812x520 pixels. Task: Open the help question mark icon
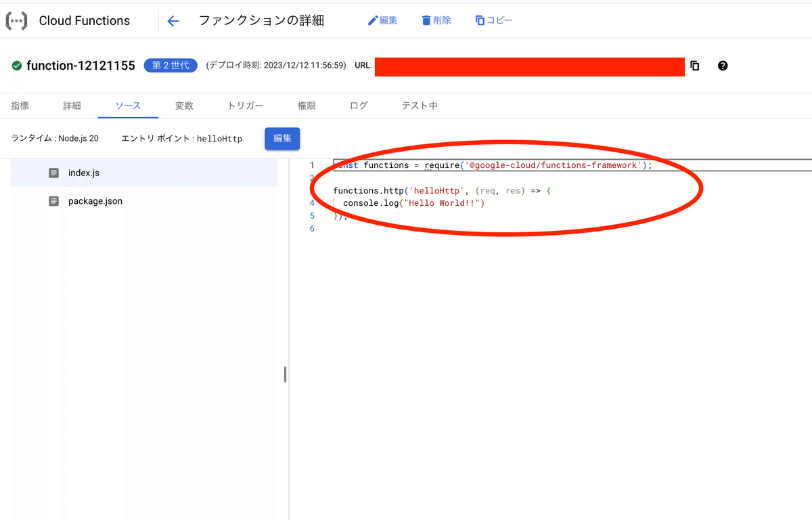[x=723, y=66]
